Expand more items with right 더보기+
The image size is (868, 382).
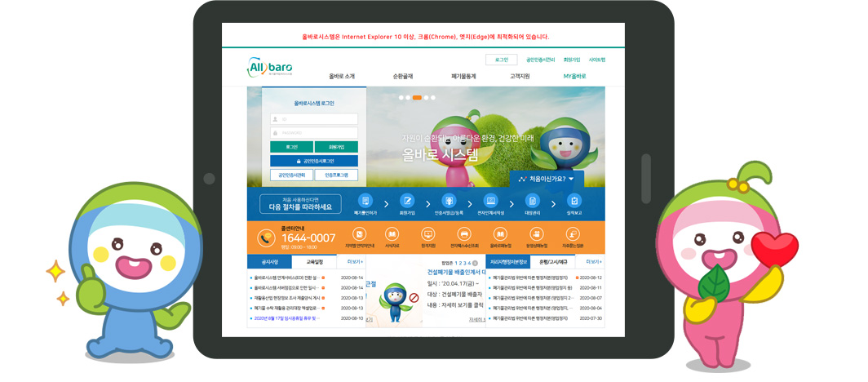593,262
